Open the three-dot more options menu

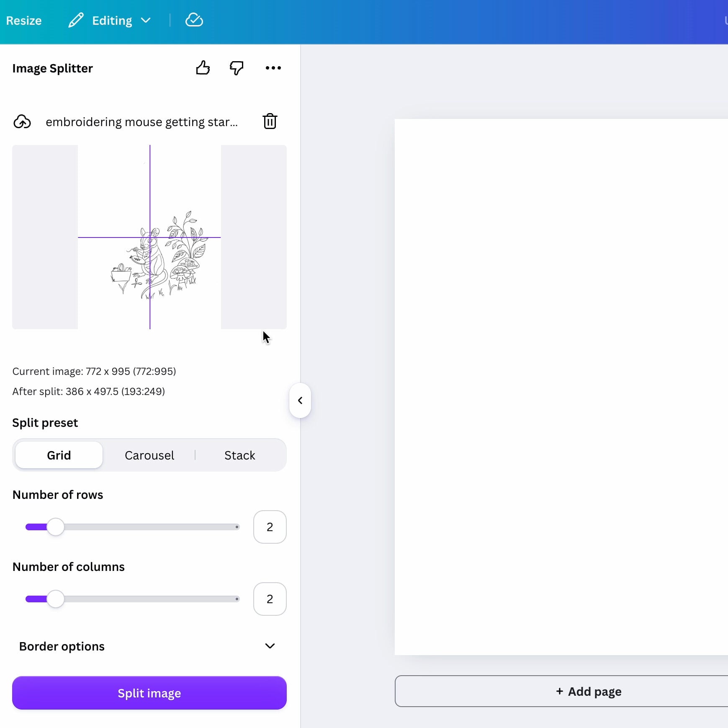(x=273, y=68)
